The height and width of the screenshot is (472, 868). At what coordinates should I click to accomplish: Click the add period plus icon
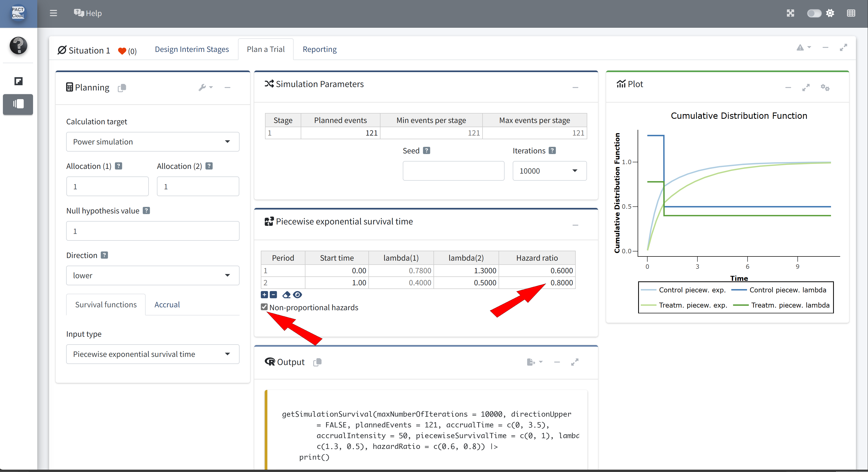tap(264, 295)
